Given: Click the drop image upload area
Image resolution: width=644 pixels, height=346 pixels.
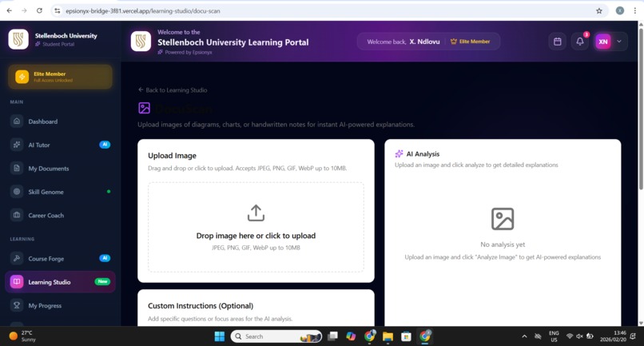Looking at the screenshot, I should coord(256,227).
